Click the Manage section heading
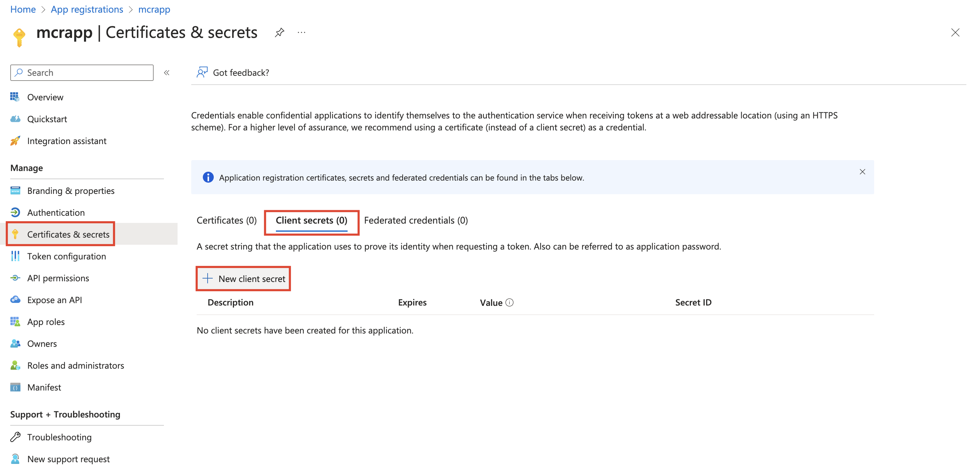The height and width of the screenshot is (468, 980). coord(27,168)
